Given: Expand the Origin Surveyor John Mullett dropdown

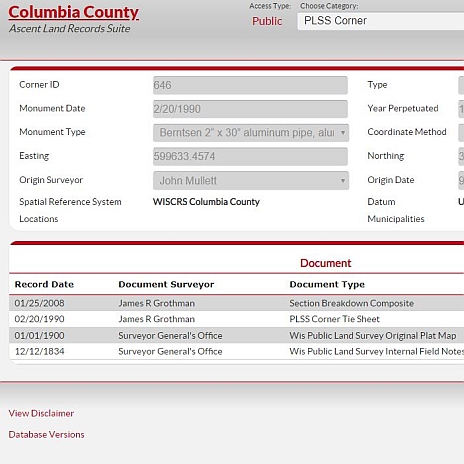Looking at the screenshot, I should point(251,180).
